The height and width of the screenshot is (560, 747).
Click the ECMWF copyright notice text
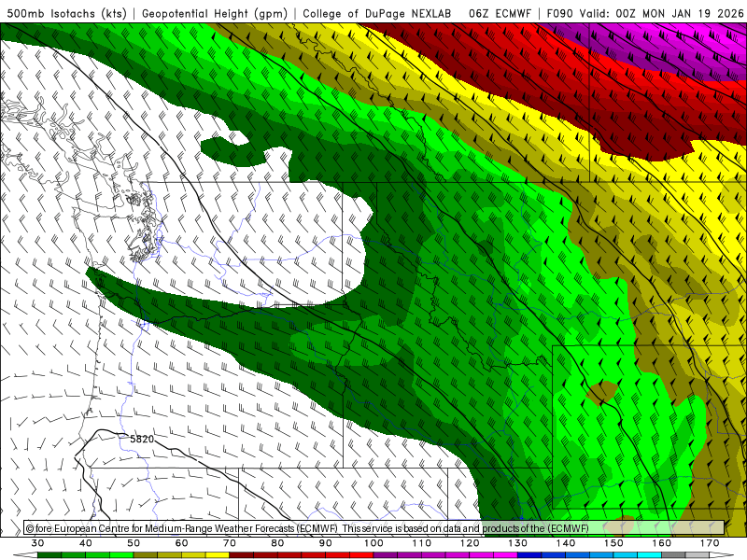point(307,528)
